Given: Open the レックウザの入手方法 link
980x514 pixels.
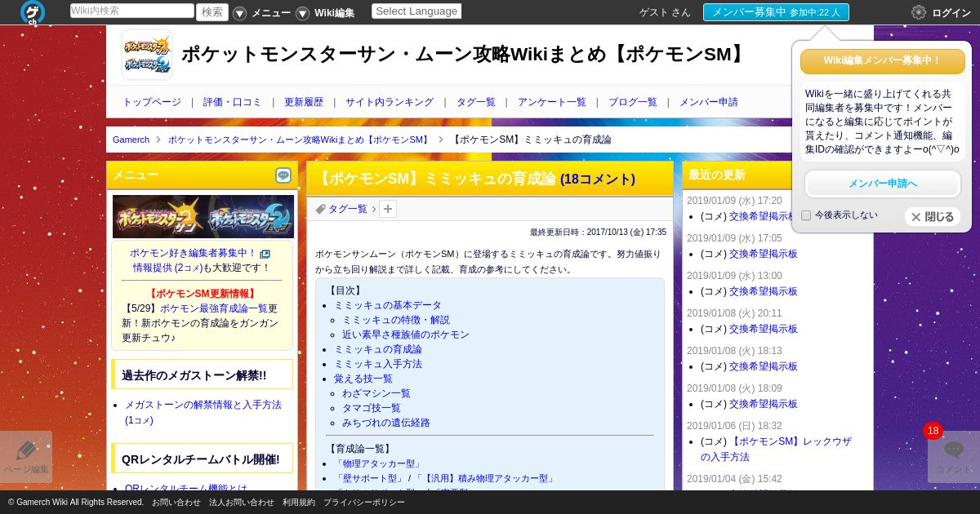Looking at the screenshot, I should click(776, 449).
